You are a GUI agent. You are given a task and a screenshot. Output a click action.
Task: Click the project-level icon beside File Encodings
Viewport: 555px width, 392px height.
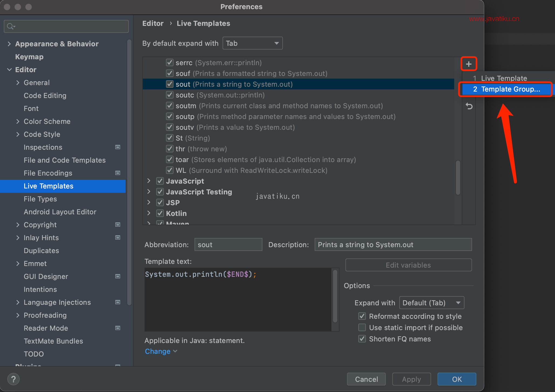118,173
